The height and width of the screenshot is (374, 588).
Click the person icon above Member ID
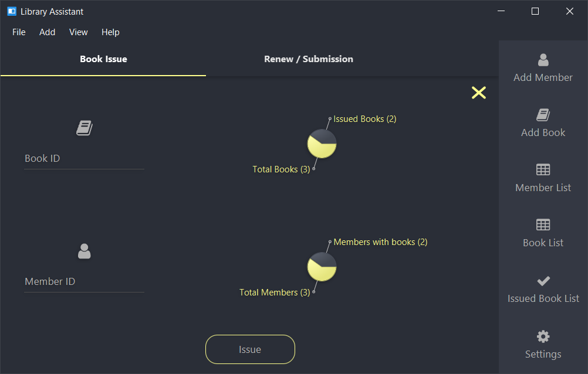click(85, 251)
